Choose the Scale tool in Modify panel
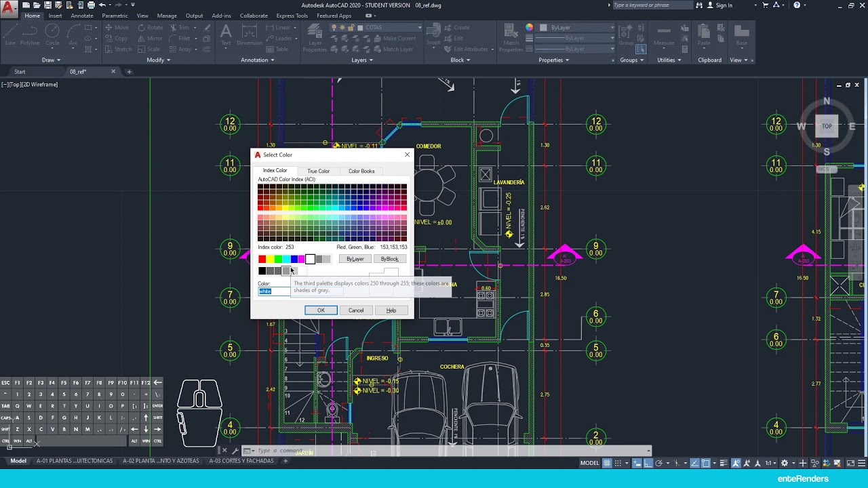The width and height of the screenshot is (868, 488). coord(149,49)
